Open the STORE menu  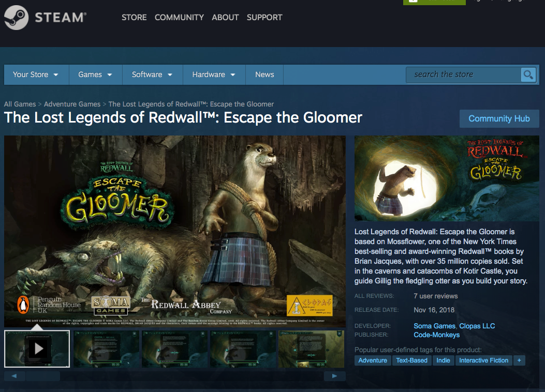[x=134, y=18]
